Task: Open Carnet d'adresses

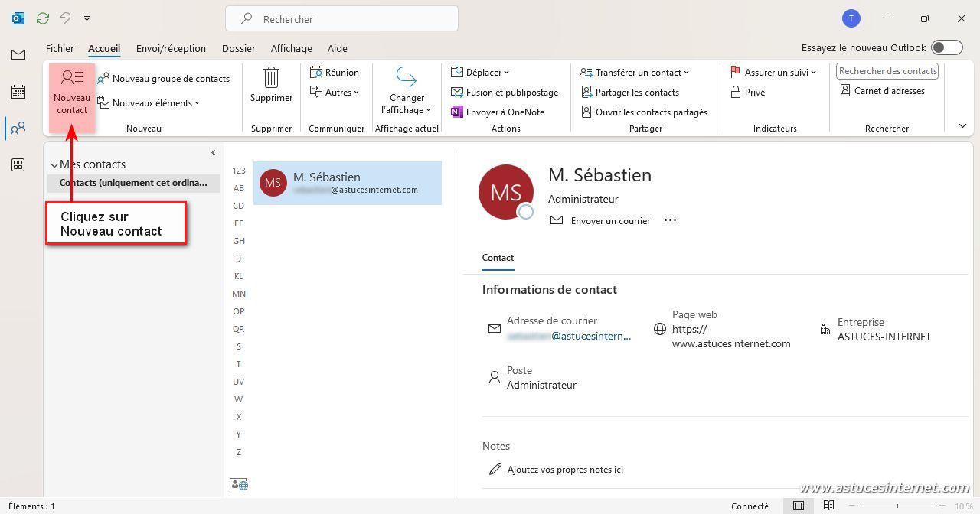Action: coord(882,91)
